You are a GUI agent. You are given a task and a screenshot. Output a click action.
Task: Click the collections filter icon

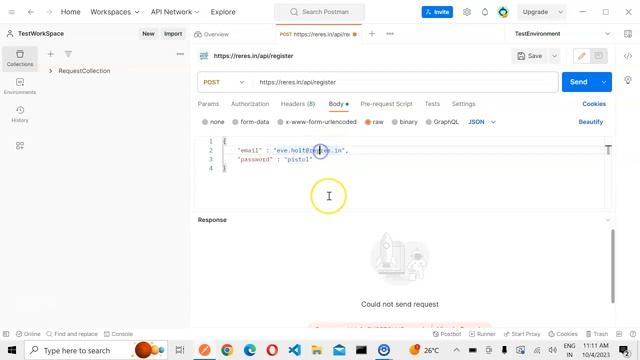(x=68, y=54)
